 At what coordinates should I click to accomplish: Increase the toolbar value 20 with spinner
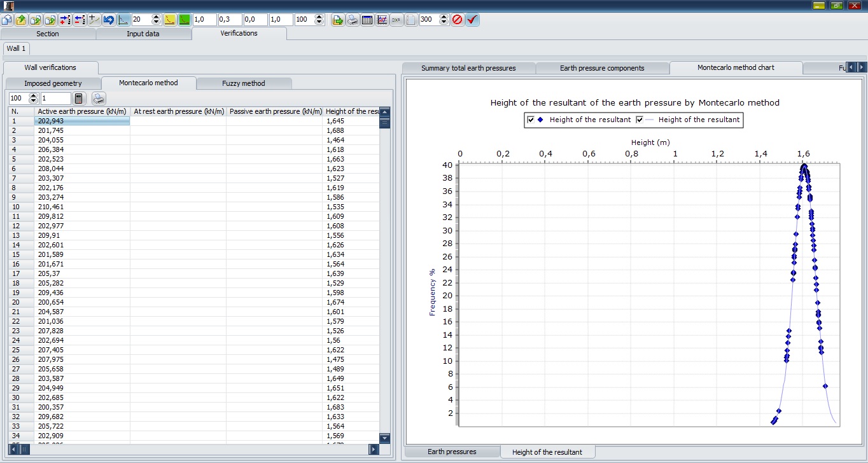(x=157, y=17)
